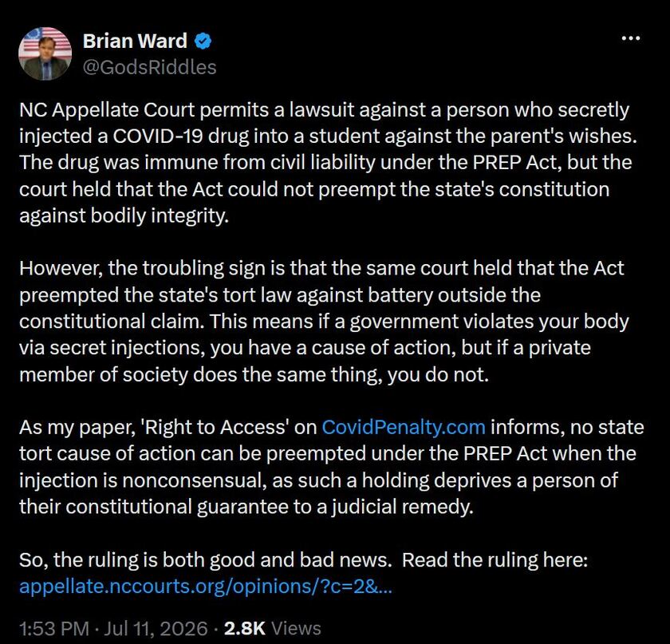Click 'So, the ruling is both good' text
Image resolution: width=670 pixels, height=644 pixels.
(x=206, y=559)
